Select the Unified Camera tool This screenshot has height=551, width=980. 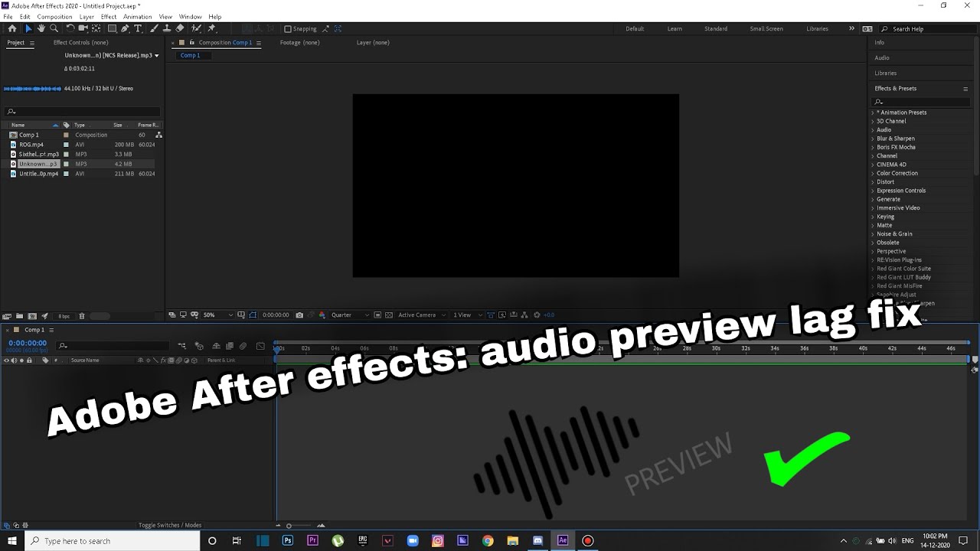(x=83, y=28)
